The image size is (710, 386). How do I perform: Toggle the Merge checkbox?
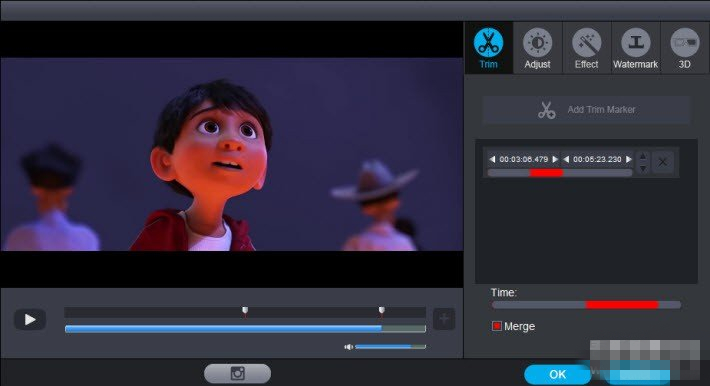(x=497, y=326)
